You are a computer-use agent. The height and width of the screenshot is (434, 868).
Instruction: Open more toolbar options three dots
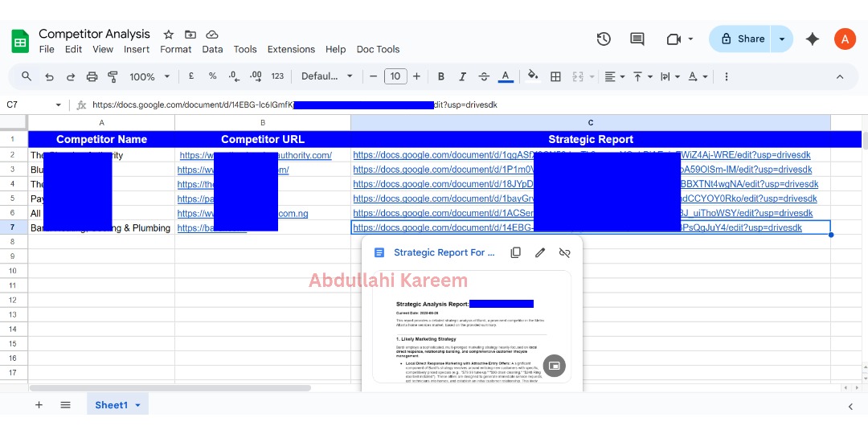click(727, 76)
